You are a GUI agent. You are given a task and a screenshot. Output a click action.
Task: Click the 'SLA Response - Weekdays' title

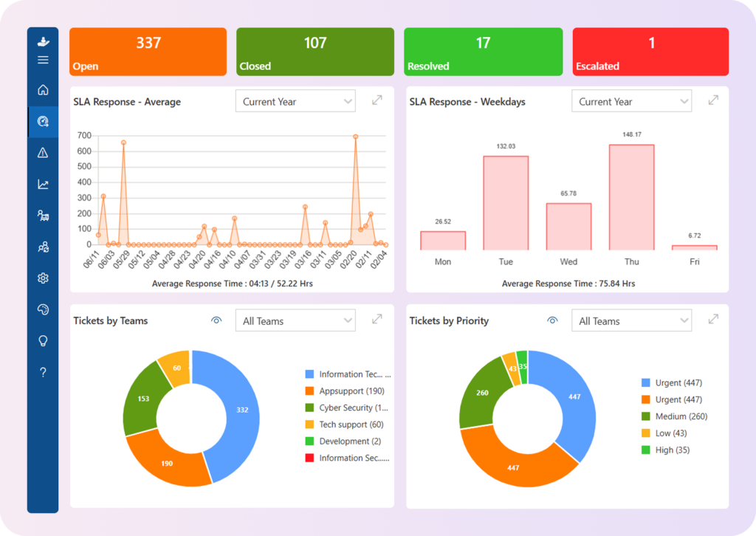click(x=467, y=102)
